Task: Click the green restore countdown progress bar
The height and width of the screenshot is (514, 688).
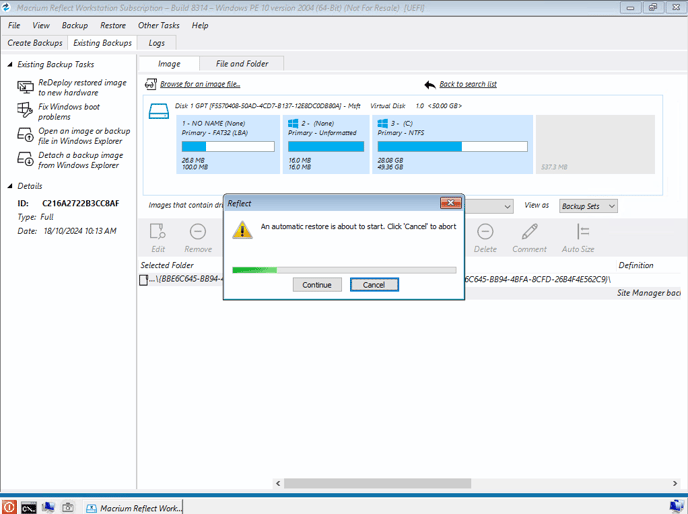Action: coord(344,270)
